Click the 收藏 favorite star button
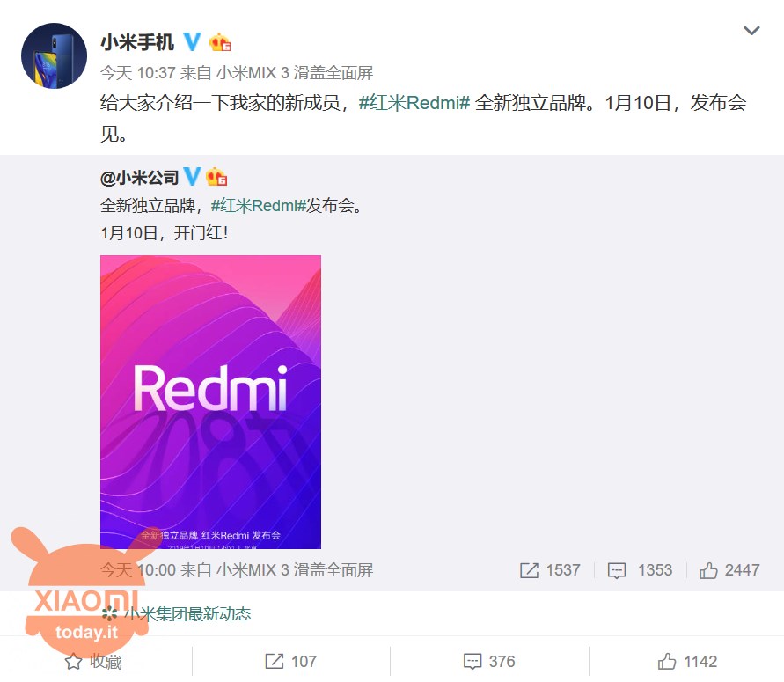Screen dimensions: 784x682 click(93, 662)
